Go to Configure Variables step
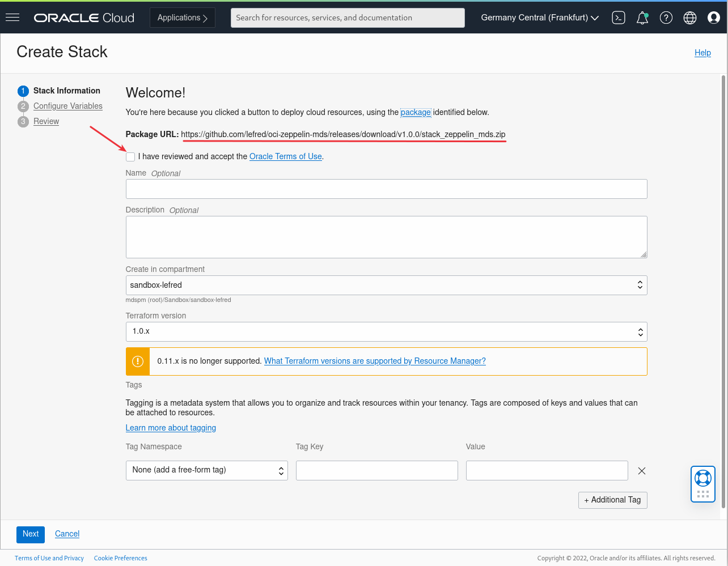Image resolution: width=728 pixels, height=566 pixels. [68, 106]
